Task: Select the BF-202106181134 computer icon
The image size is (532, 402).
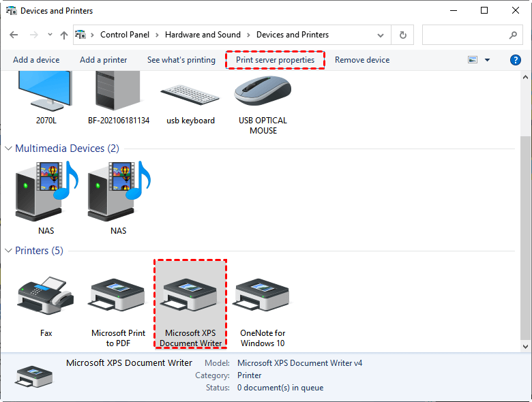Action: (118, 91)
